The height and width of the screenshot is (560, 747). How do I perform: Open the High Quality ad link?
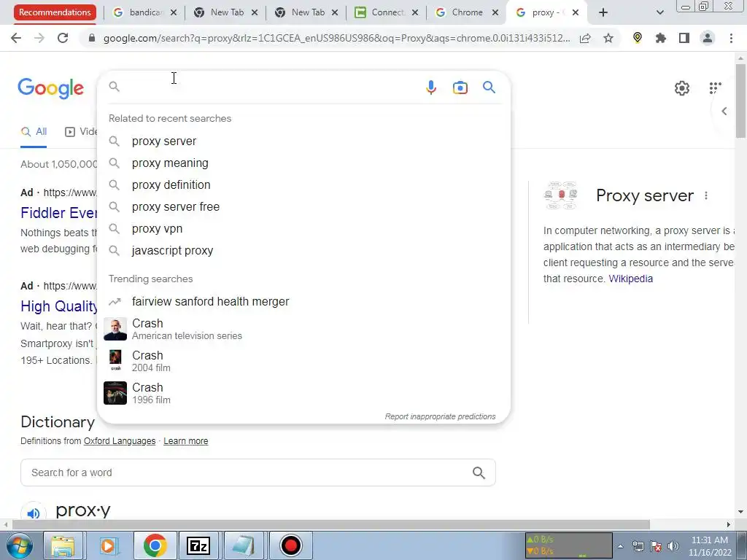(x=59, y=307)
